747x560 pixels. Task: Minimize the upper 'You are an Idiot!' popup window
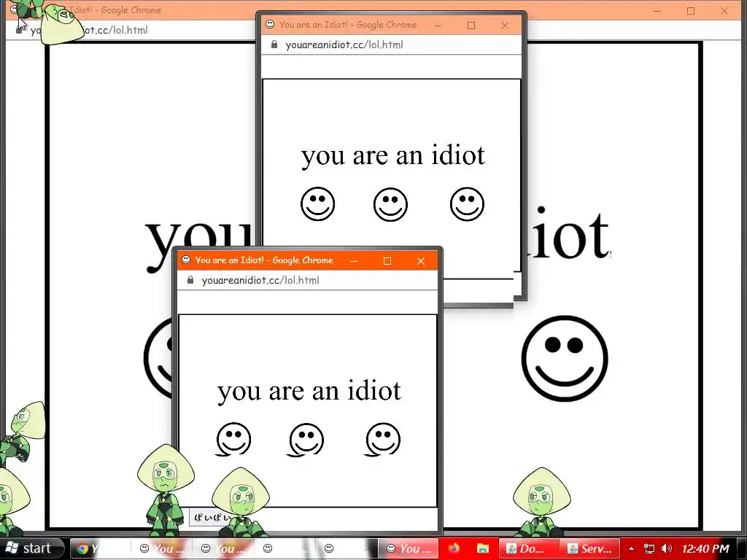(x=438, y=26)
